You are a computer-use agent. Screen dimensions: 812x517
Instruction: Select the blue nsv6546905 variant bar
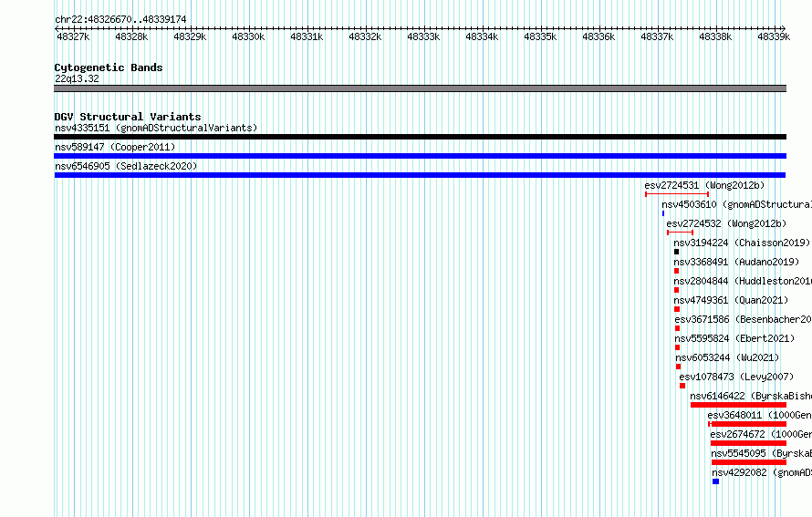(x=420, y=175)
